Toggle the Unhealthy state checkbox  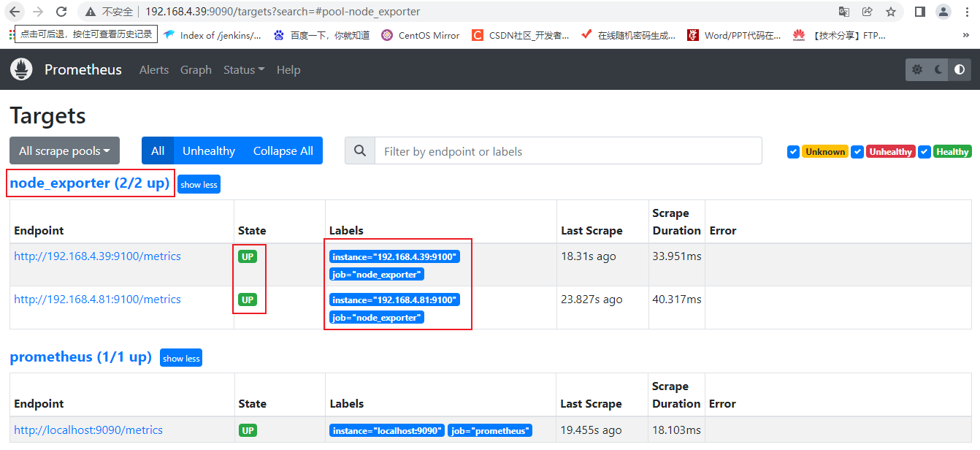coord(857,151)
